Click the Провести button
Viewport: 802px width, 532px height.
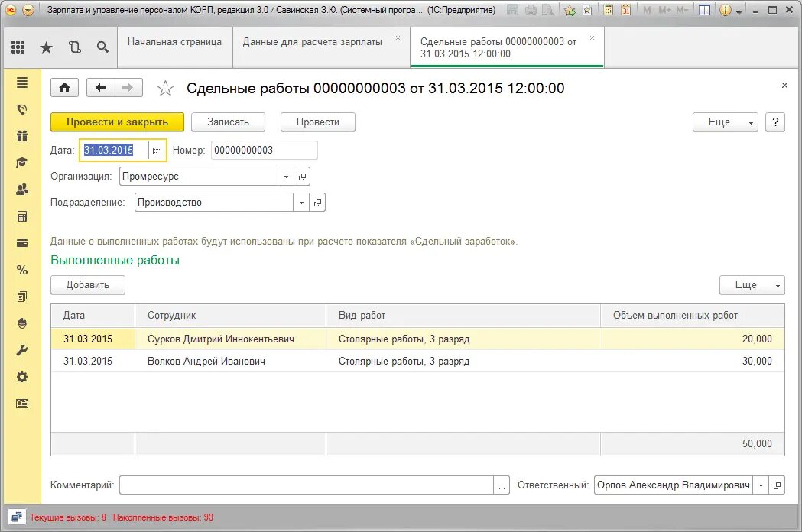coord(317,122)
